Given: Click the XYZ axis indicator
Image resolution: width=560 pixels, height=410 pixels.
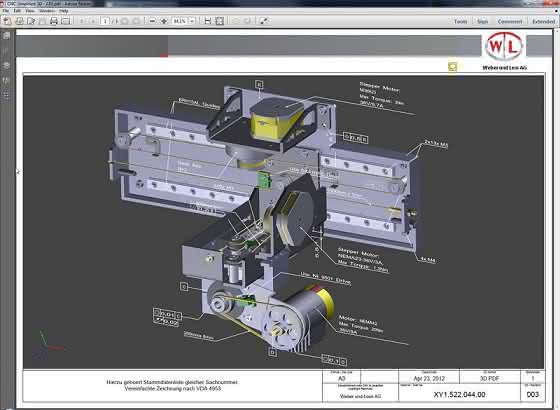Looking at the screenshot, I should (49, 344).
